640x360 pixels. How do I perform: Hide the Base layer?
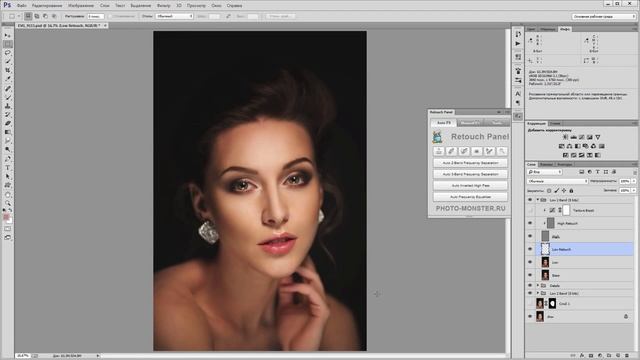tap(530, 275)
